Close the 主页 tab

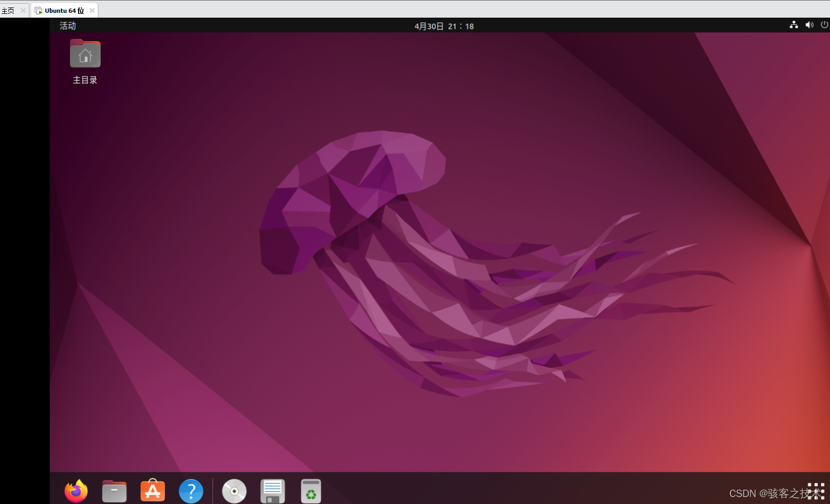pyautogui.click(x=23, y=11)
